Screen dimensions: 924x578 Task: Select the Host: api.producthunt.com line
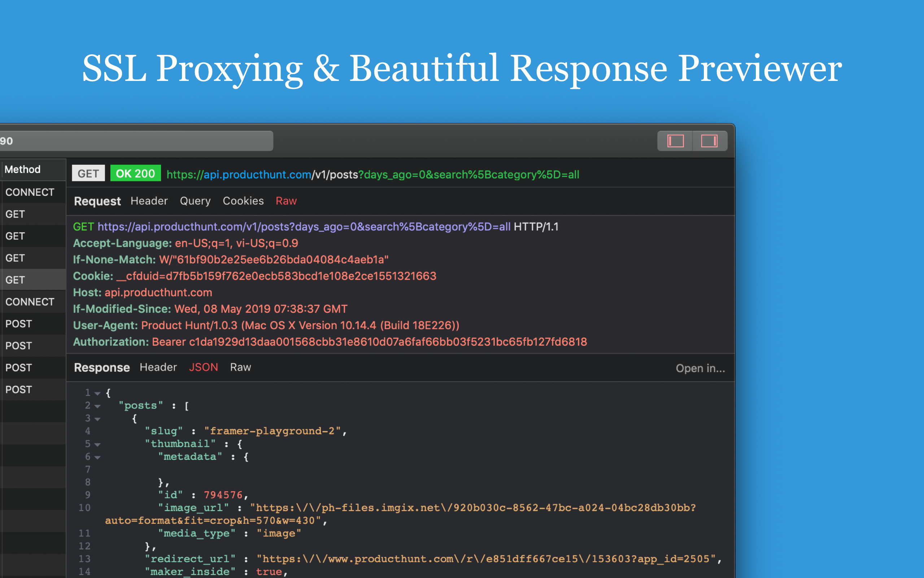coord(143,293)
